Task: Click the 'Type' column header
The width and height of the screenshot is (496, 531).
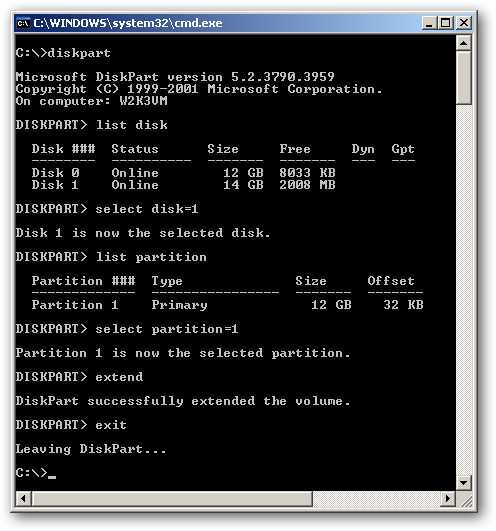Action: (167, 281)
